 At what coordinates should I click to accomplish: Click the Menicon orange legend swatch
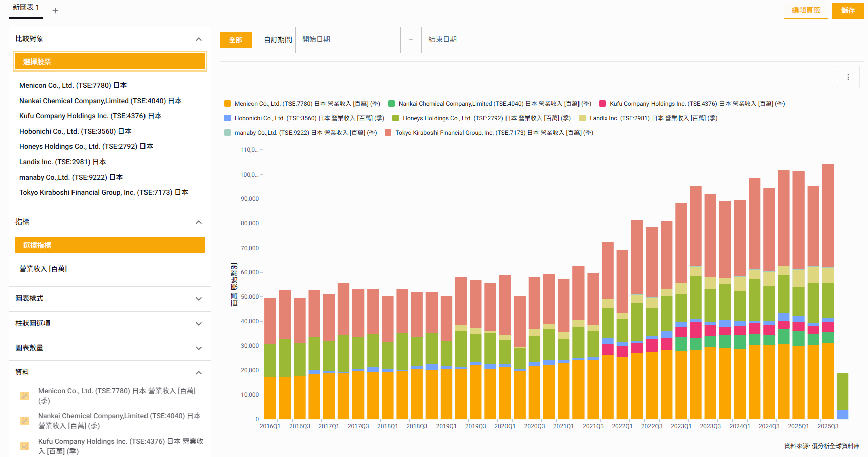coord(227,104)
